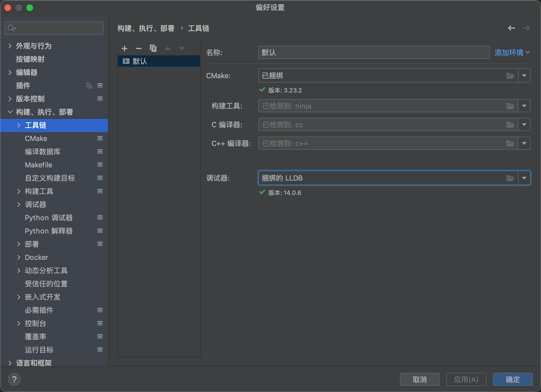541x392 pixels.
Task: Click the 取消 button
Action: (420, 380)
